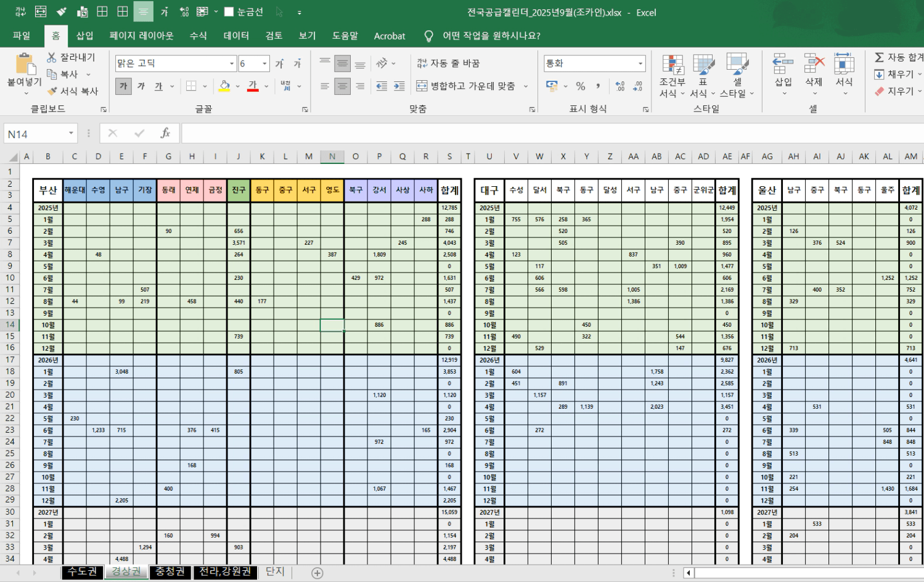924x582 pixels.
Task: Click the red font color button
Action: pyautogui.click(x=253, y=86)
